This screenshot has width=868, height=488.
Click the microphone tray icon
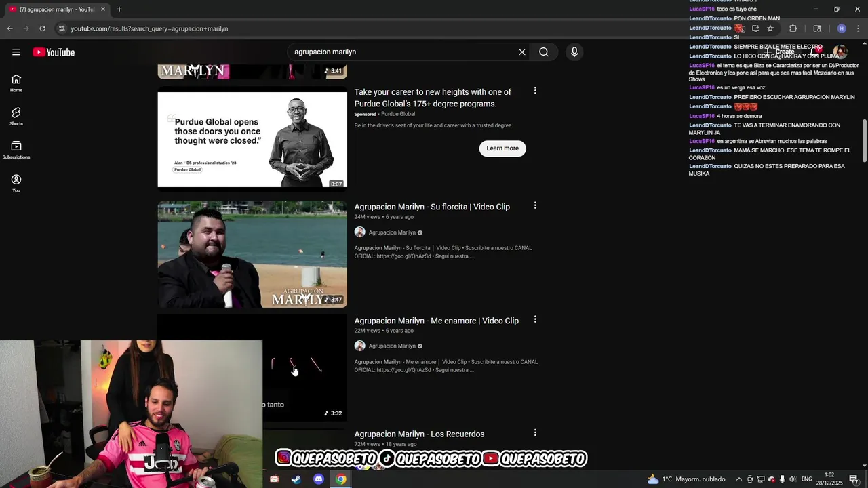coord(782,479)
